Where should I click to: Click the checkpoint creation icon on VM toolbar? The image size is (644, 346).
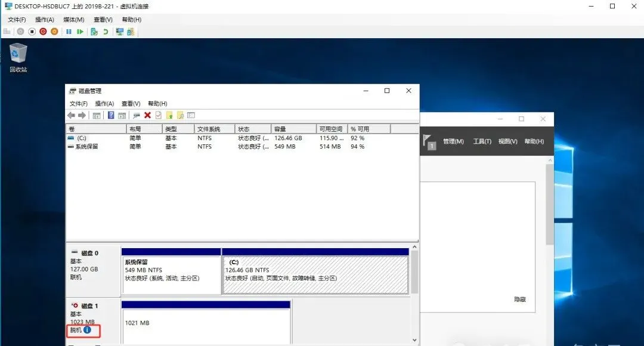(x=94, y=31)
